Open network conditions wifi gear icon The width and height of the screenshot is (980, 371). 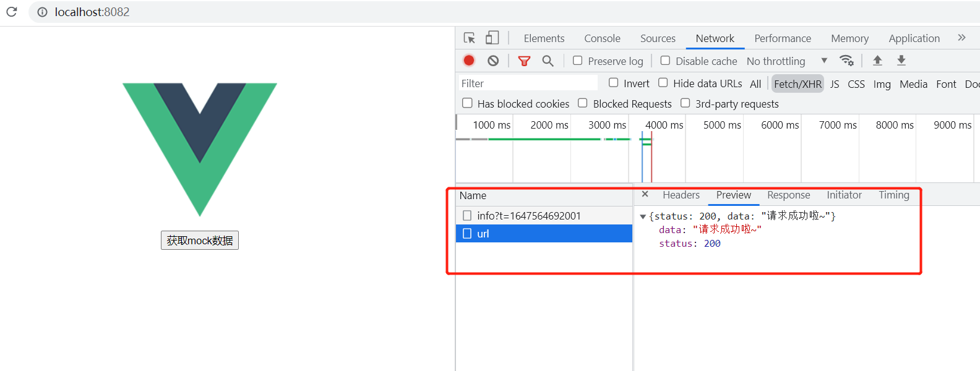[x=846, y=61]
